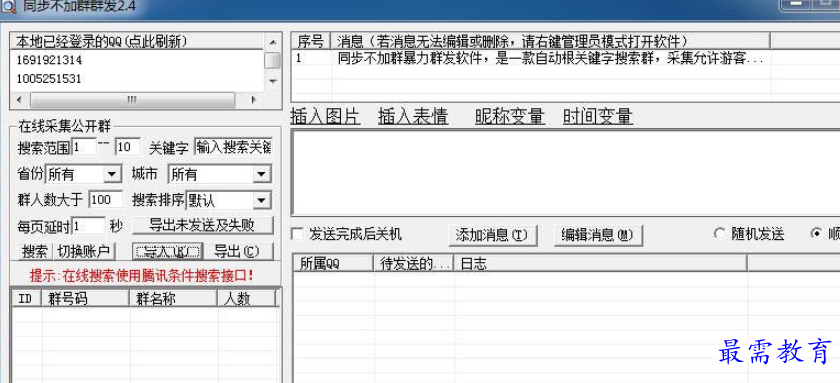This screenshot has height=383, width=840.
Task: Select the sequential send radio button beside 随机发送
Action: (817, 234)
